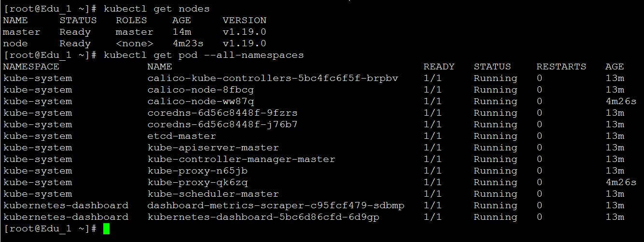Click the etcd-master pod name
644x242 pixels.
click(x=182, y=136)
